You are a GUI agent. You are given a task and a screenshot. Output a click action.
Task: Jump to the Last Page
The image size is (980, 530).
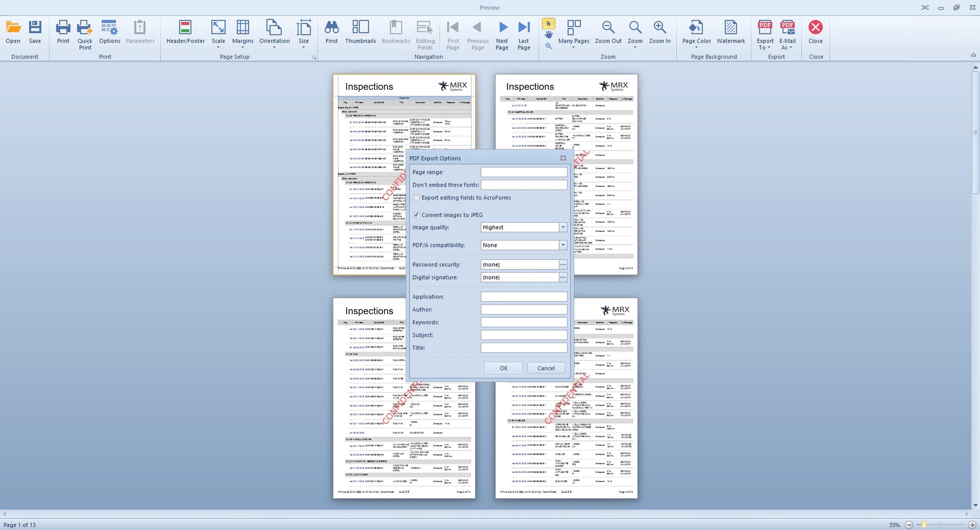click(524, 35)
